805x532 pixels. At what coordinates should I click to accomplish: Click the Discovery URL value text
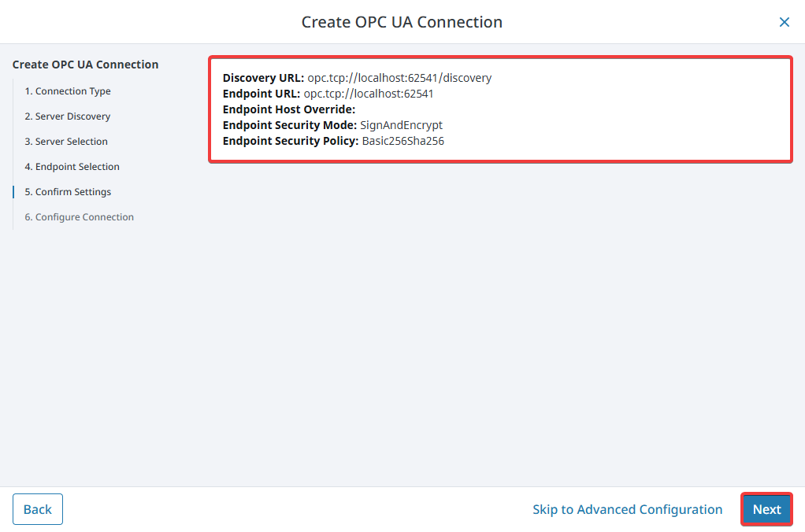pos(399,77)
